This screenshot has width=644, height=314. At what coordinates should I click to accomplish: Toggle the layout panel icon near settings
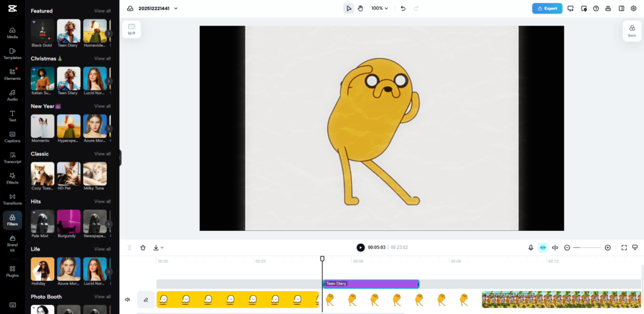click(621, 8)
